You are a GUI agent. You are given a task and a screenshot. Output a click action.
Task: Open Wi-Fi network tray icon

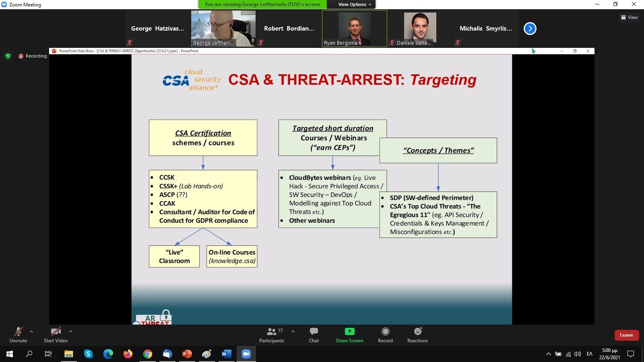[x=568, y=354]
